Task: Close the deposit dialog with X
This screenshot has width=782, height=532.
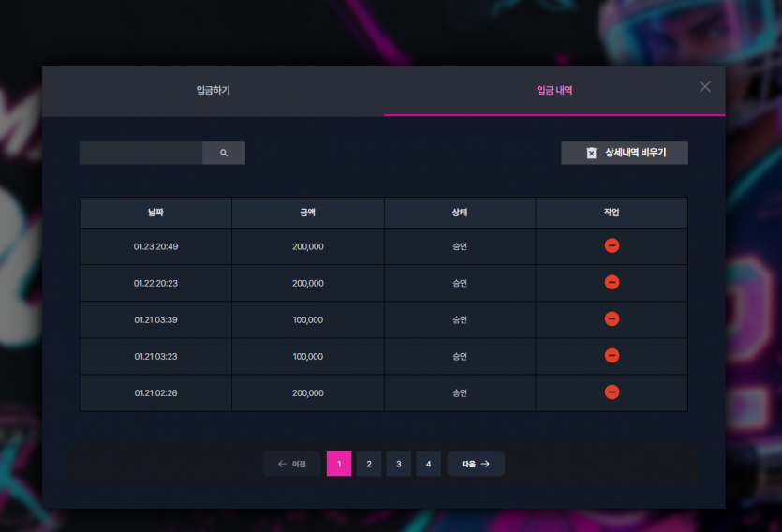Action: 704,87
